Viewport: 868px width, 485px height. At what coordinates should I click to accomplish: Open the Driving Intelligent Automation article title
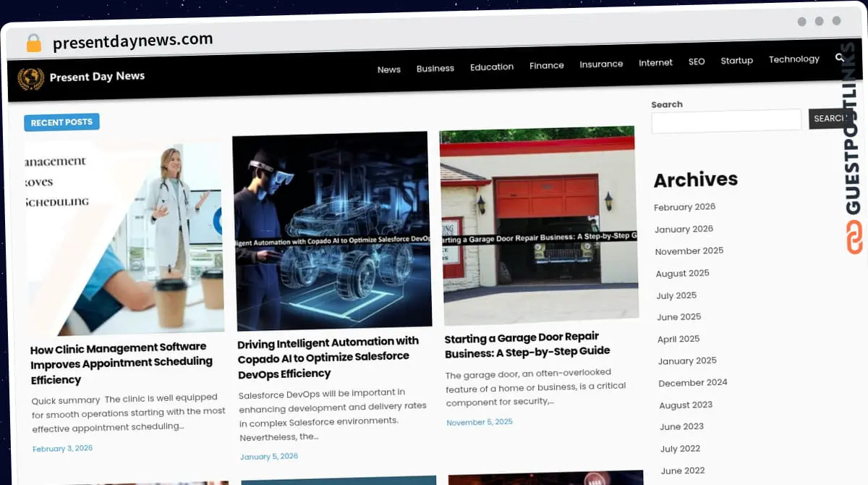tap(328, 358)
